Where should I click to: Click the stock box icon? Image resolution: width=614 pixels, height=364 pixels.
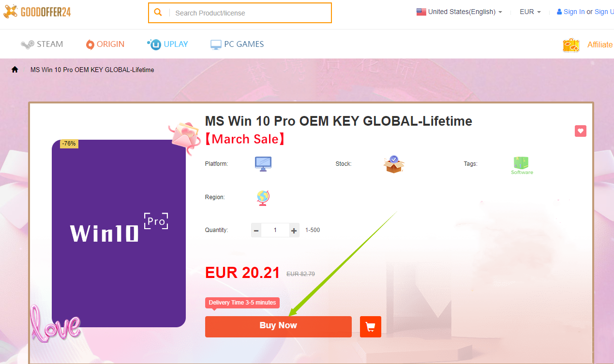click(x=394, y=164)
